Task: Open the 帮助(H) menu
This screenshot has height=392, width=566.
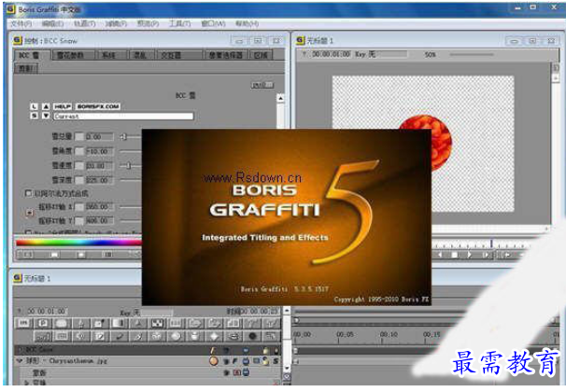Action: tap(247, 24)
